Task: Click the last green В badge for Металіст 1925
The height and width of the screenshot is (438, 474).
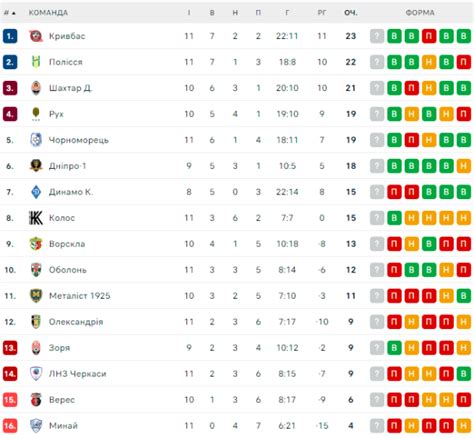Action: (464, 296)
